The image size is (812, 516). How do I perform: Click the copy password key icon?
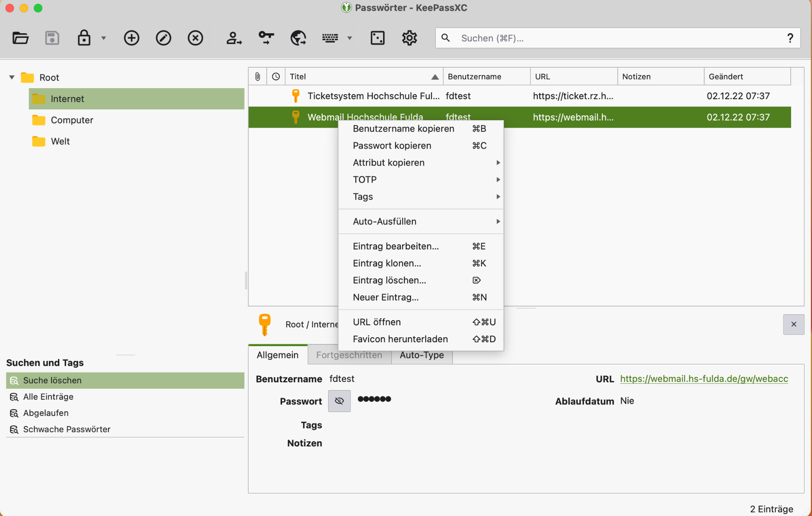[266, 38]
